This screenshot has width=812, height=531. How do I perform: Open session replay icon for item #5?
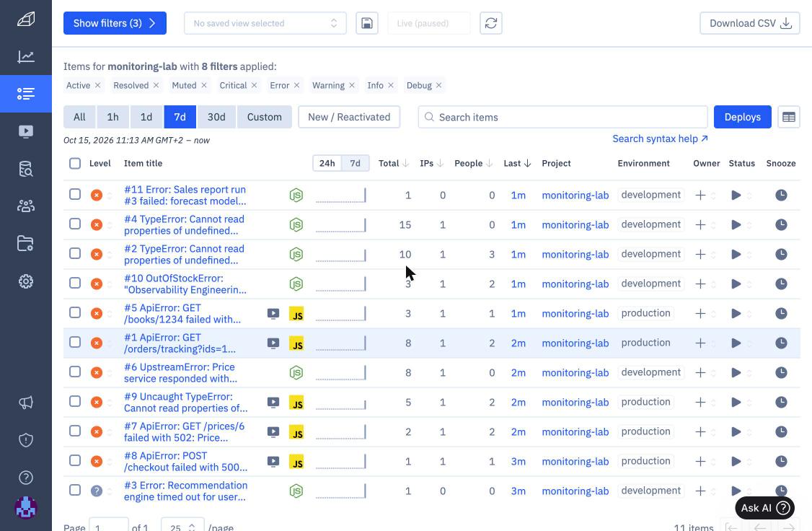(273, 313)
